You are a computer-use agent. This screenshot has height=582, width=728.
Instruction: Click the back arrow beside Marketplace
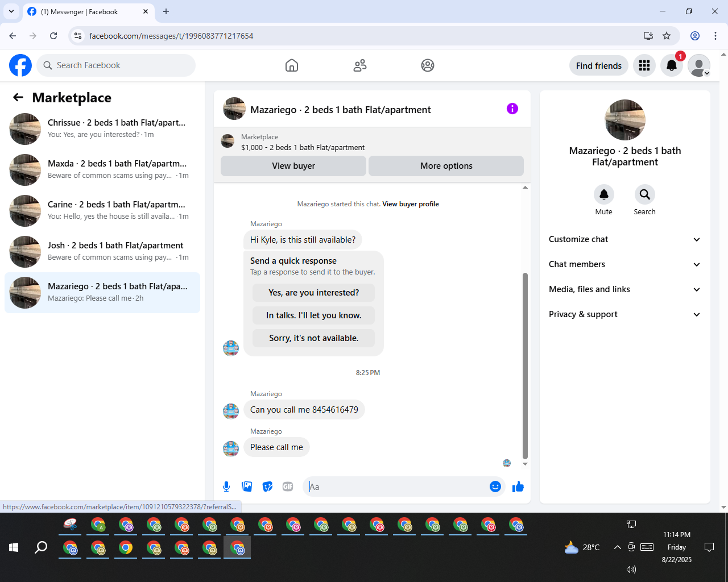[x=18, y=97]
